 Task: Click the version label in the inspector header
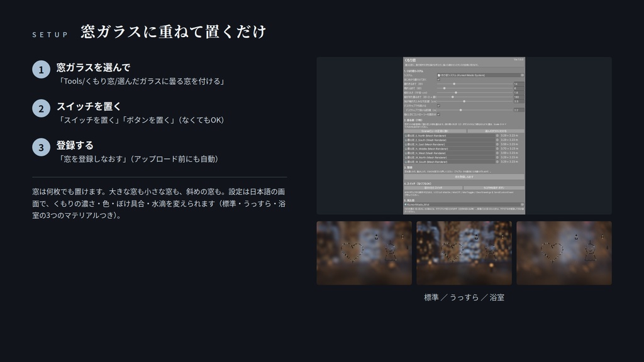coord(519,60)
